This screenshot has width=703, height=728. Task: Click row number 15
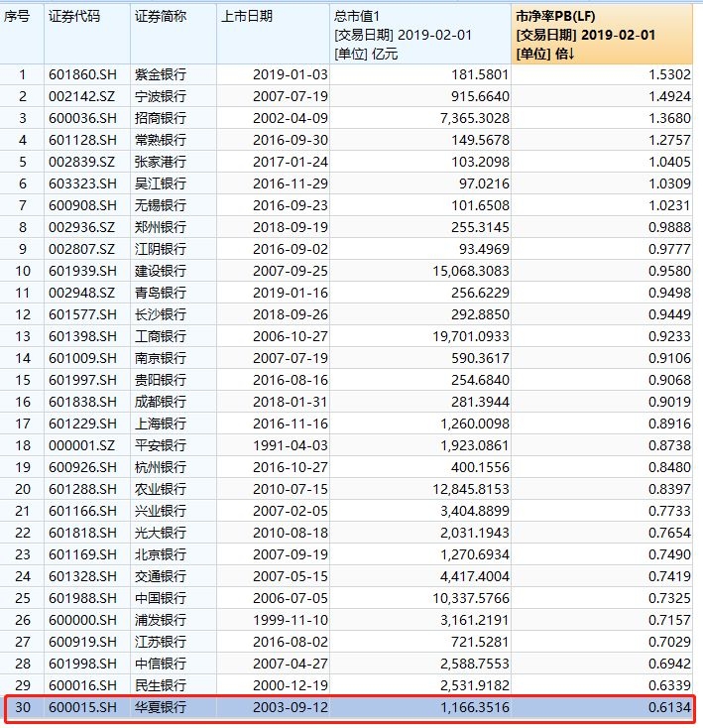pos(23,380)
